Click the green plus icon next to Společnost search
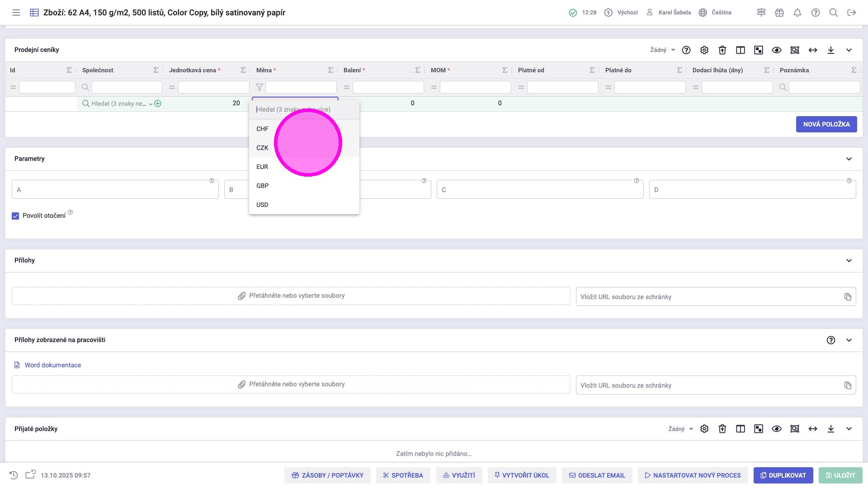The height and width of the screenshot is (488, 868). click(x=158, y=103)
